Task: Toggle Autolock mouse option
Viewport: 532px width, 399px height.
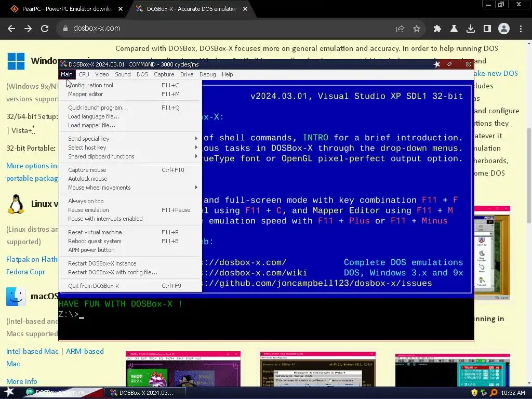Action: (x=130, y=179)
